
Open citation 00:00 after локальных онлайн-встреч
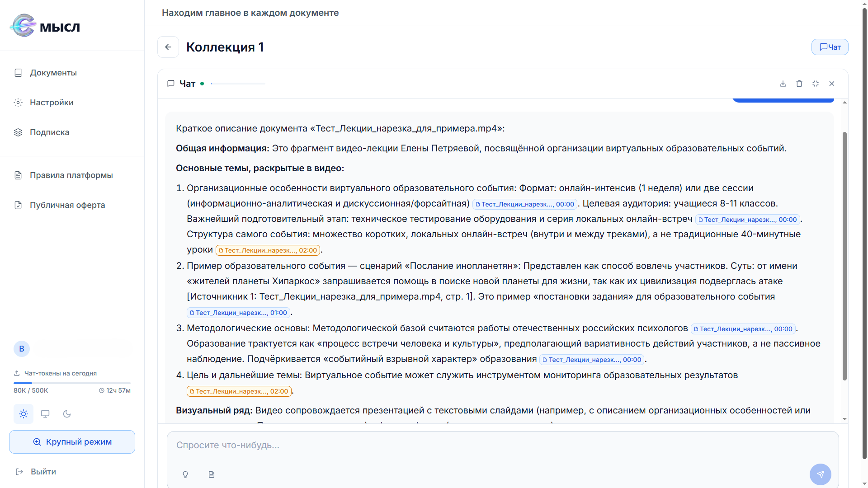tap(747, 220)
